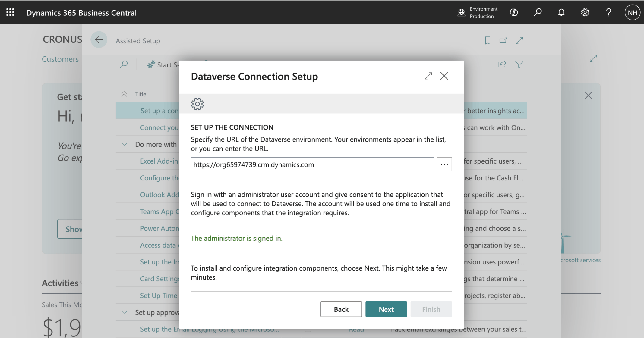
Task: Click the NH user avatar
Action: pyautogui.click(x=632, y=12)
